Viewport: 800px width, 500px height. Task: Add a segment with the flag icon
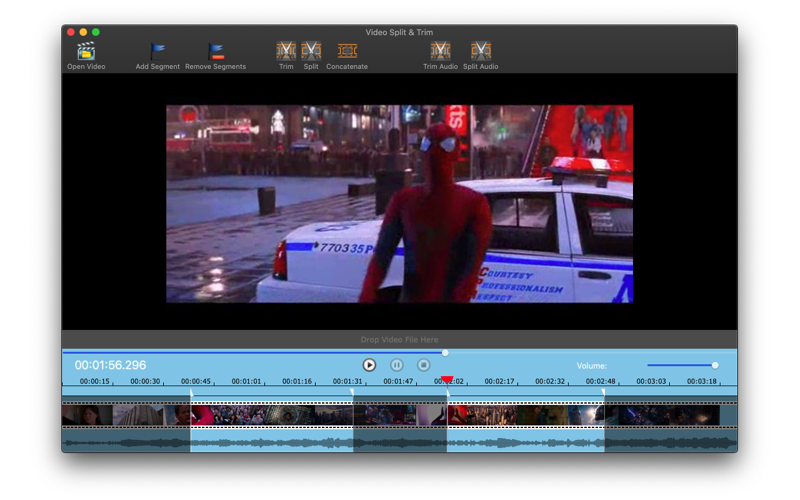(x=158, y=52)
